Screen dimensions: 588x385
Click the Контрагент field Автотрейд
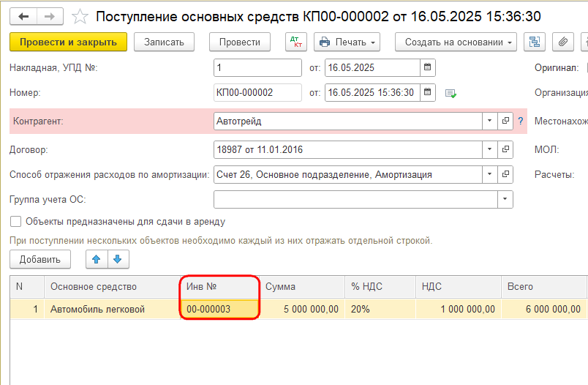[348, 121]
